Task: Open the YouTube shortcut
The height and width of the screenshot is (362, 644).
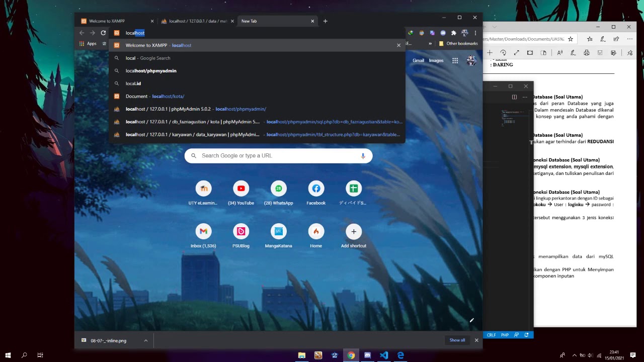Action: [241, 194]
